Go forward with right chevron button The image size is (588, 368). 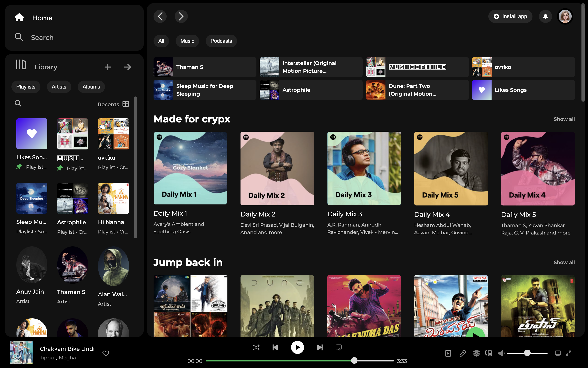tap(181, 16)
